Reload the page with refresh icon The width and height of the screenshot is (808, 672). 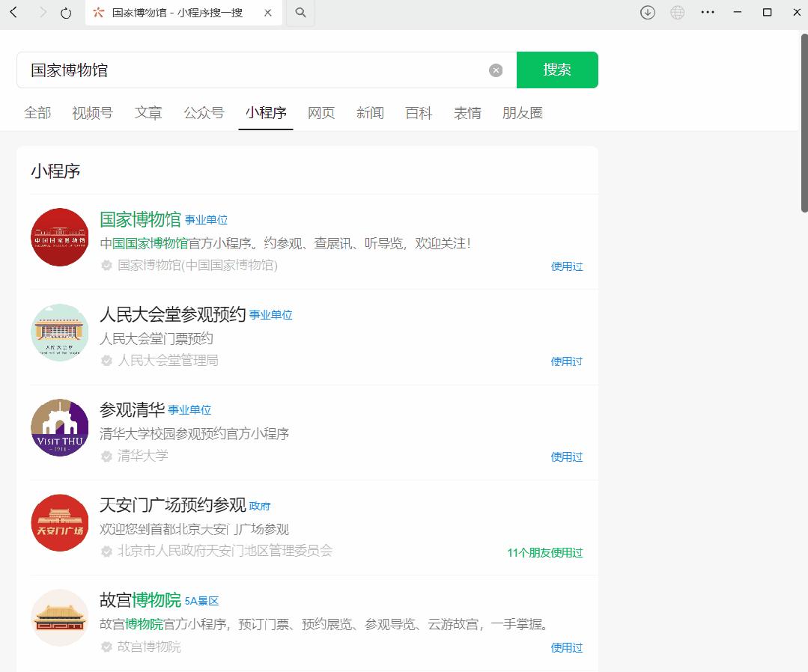(66, 13)
